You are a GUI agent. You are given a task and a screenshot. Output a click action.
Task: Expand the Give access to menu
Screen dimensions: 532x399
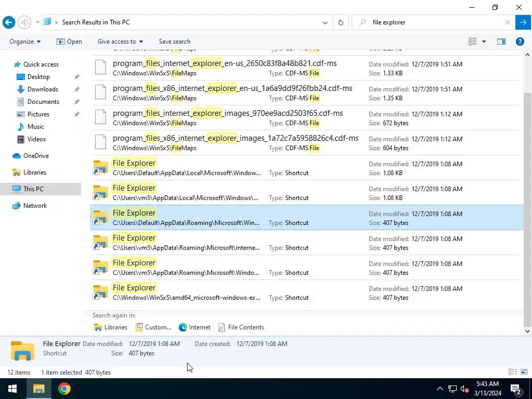[121, 42]
